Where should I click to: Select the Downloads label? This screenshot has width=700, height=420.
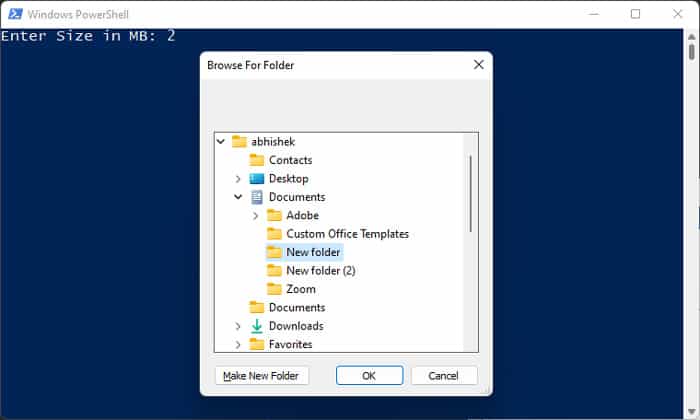[296, 326]
